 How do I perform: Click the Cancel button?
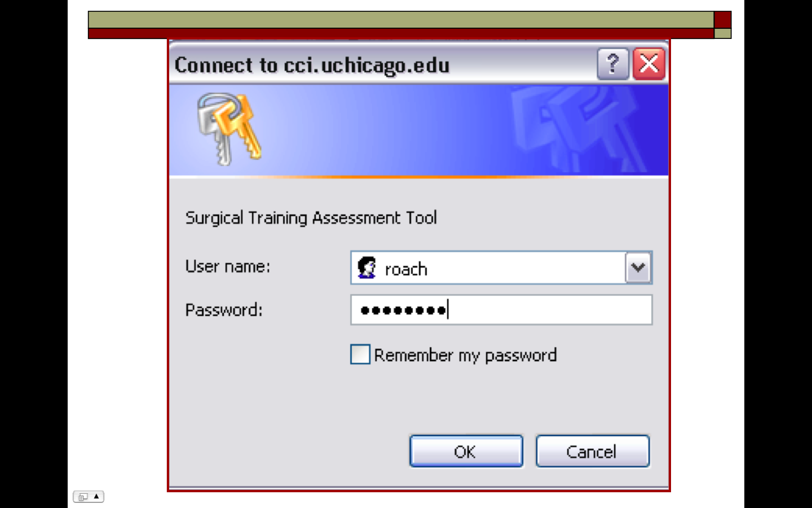pyautogui.click(x=593, y=451)
